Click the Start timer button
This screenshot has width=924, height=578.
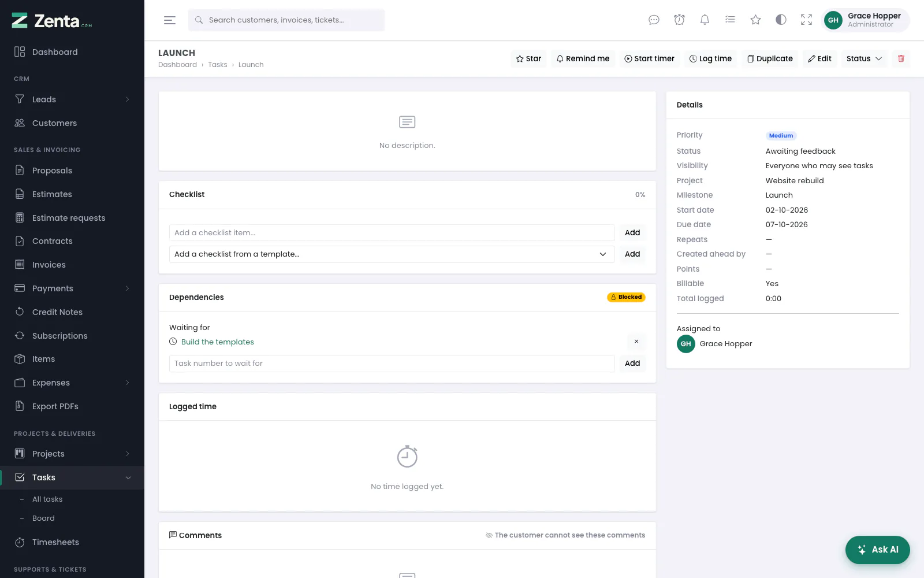click(x=649, y=58)
